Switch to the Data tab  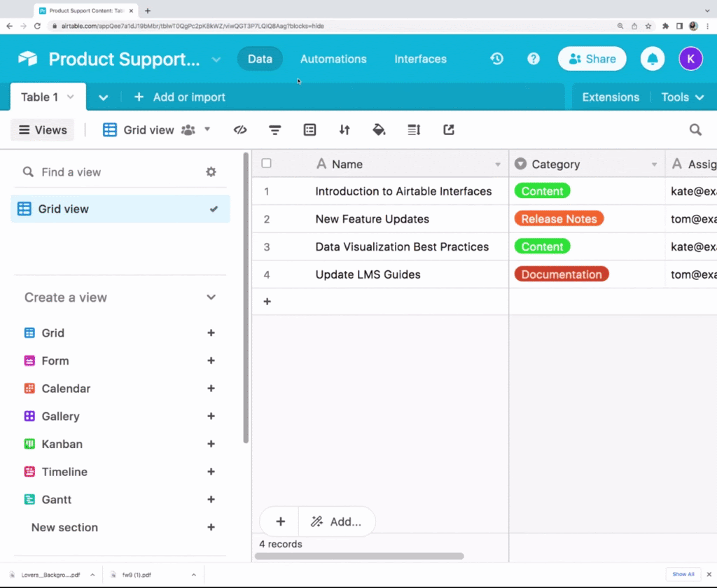tap(260, 59)
